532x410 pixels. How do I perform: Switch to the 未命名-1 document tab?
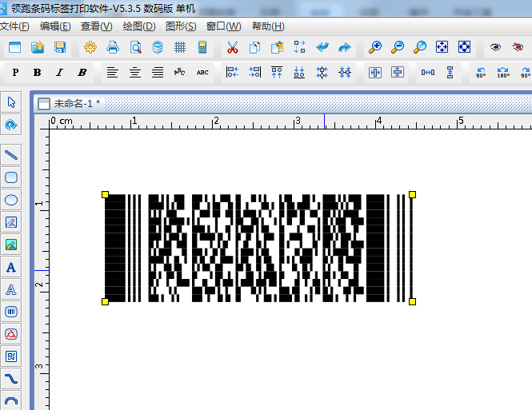pos(76,104)
